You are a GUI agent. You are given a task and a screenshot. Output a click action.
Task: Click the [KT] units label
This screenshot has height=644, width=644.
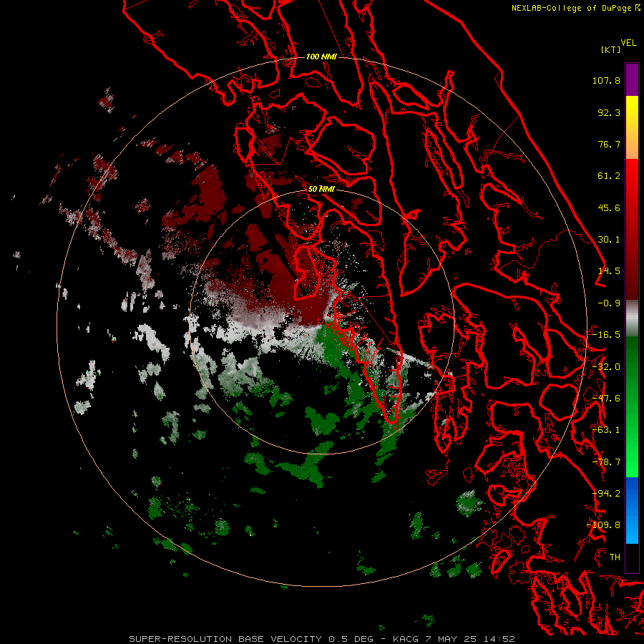pyautogui.click(x=611, y=49)
